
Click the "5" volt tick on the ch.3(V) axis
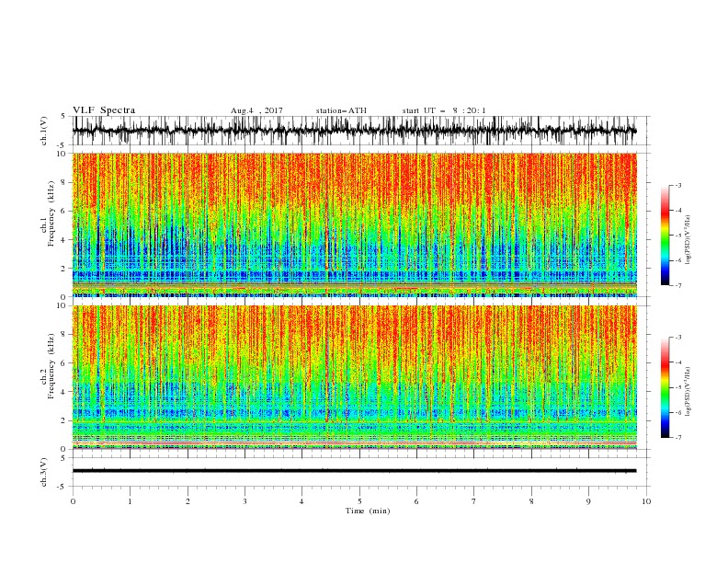(x=64, y=457)
